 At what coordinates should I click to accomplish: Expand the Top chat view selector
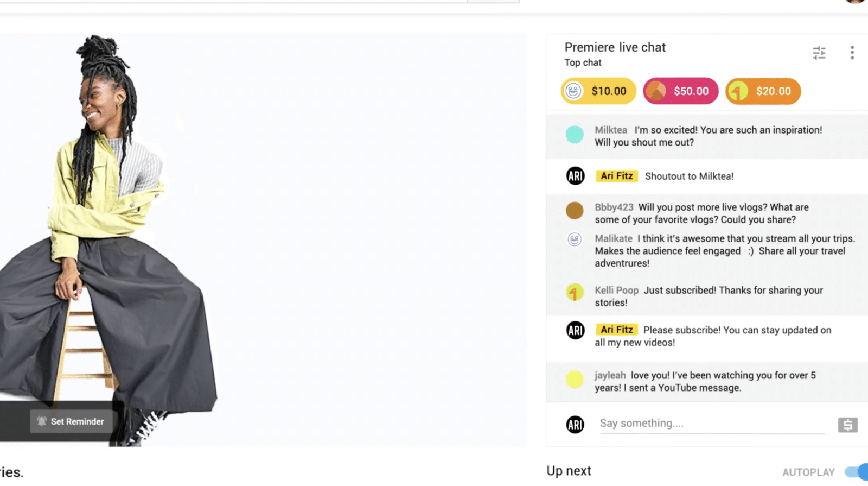point(583,62)
